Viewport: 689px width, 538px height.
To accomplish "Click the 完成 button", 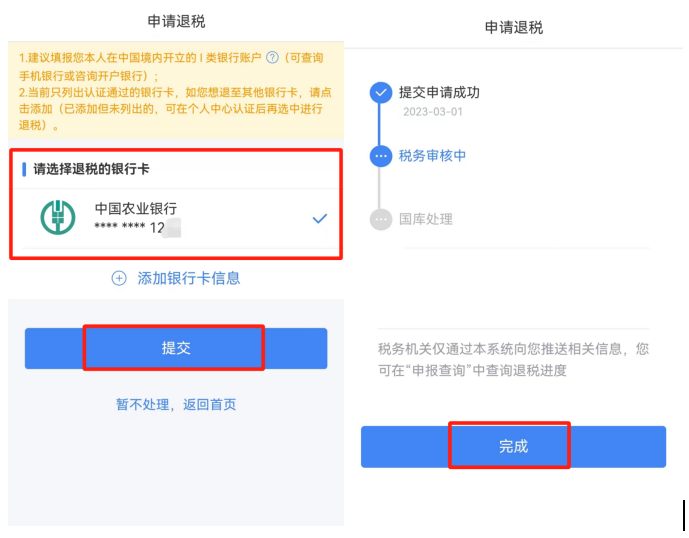I will [x=513, y=447].
